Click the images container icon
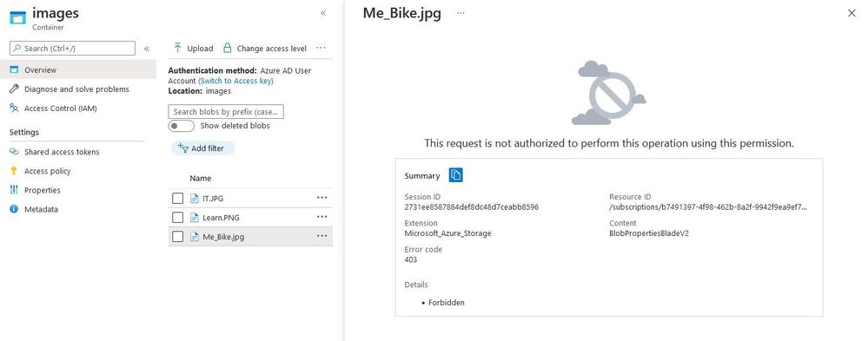868x341 pixels. click(x=17, y=17)
